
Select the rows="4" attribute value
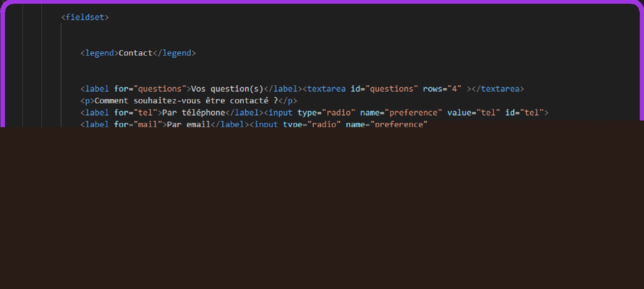pos(454,89)
